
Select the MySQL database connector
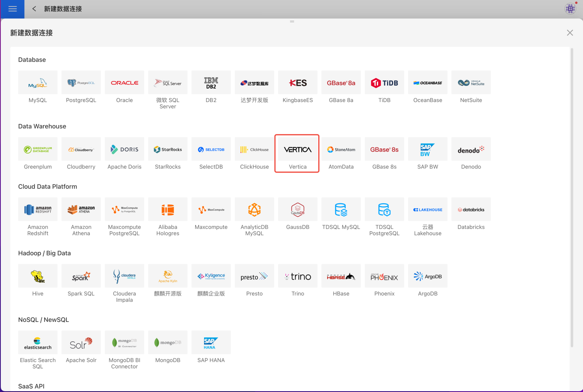(x=38, y=83)
